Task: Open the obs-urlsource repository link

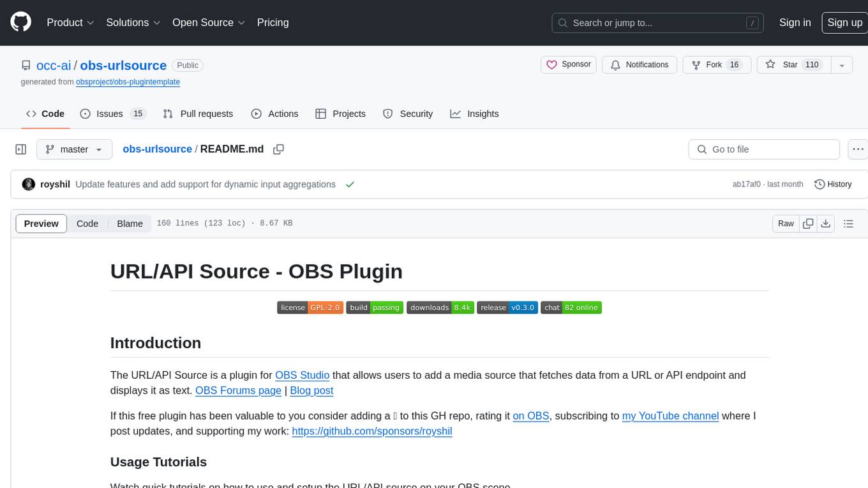Action: point(123,65)
